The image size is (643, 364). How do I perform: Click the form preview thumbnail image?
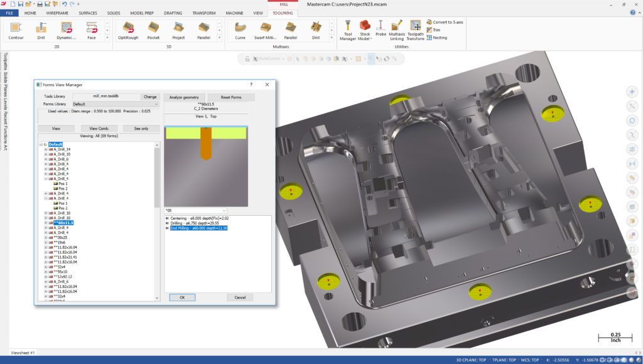(x=205, y=166)
